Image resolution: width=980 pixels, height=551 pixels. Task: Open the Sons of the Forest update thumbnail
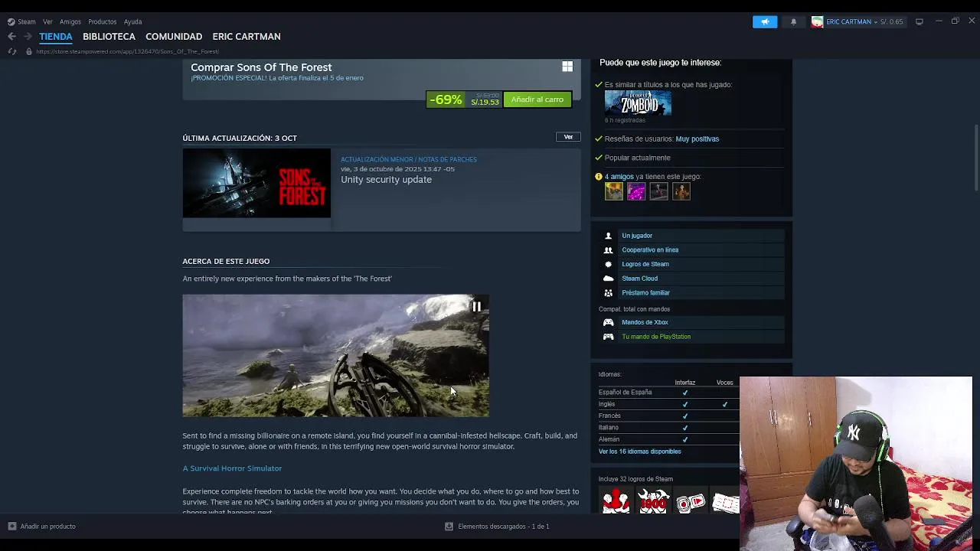256,183
